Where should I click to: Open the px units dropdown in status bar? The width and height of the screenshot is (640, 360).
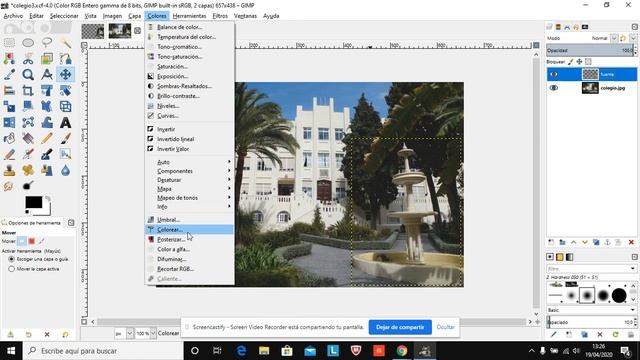130,333
